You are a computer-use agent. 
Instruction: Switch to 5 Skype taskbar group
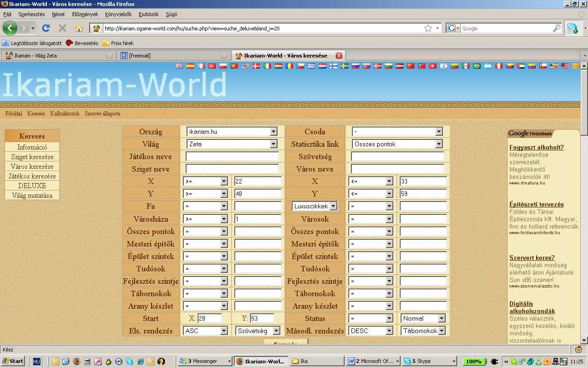[x=429, y=361]
